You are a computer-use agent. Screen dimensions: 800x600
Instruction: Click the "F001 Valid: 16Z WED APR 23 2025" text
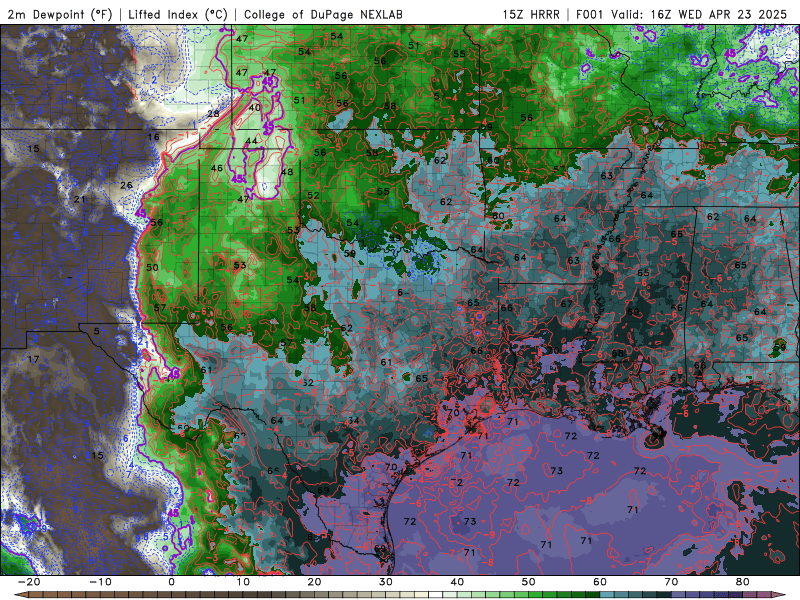tap(681, 14)
